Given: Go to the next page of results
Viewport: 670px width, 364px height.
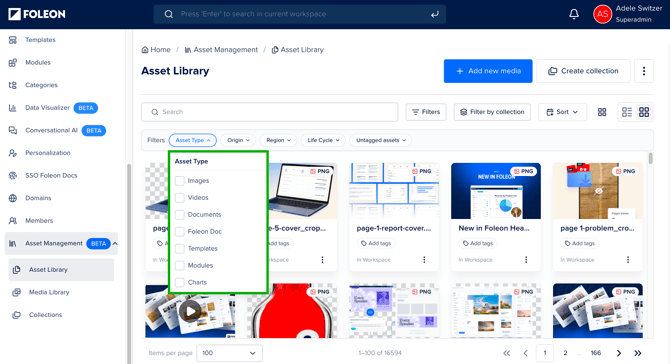Looking at the screenshot, I should click(619, 353).
